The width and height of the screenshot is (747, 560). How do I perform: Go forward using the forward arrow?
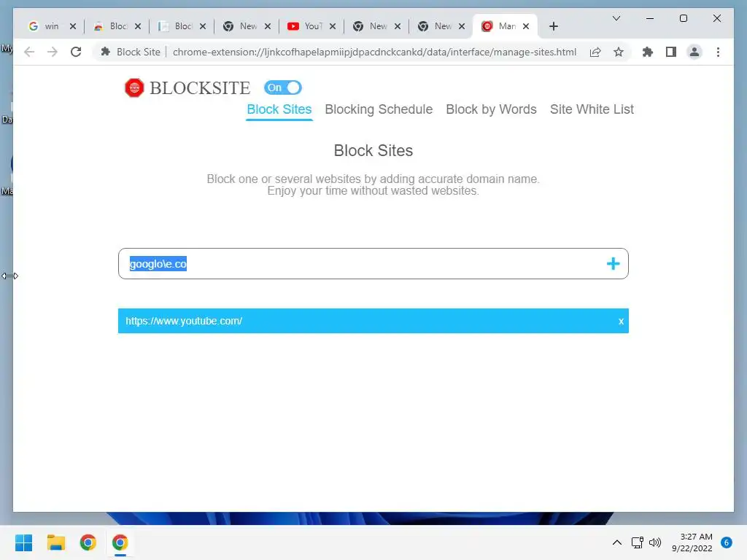pyautogui.click(x=53, y=52)
